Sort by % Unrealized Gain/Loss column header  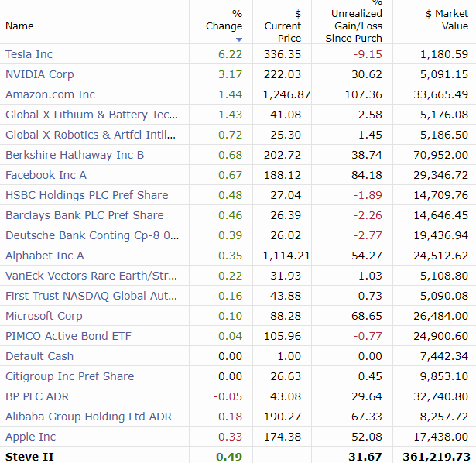(x=354, y=21)
